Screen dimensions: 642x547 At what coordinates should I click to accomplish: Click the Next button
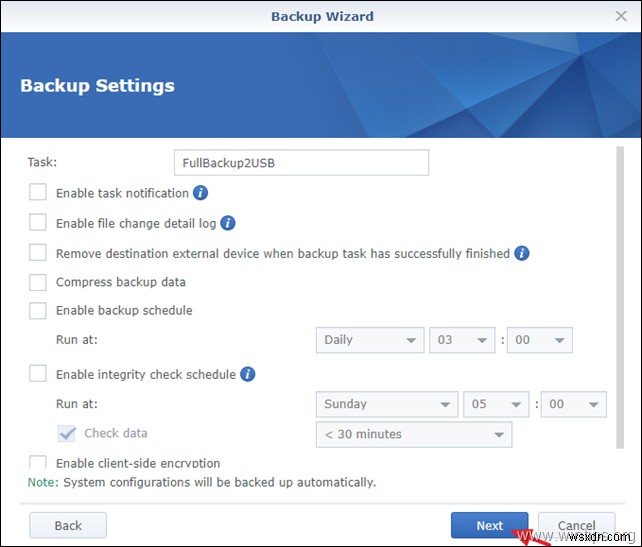[489, 525]
